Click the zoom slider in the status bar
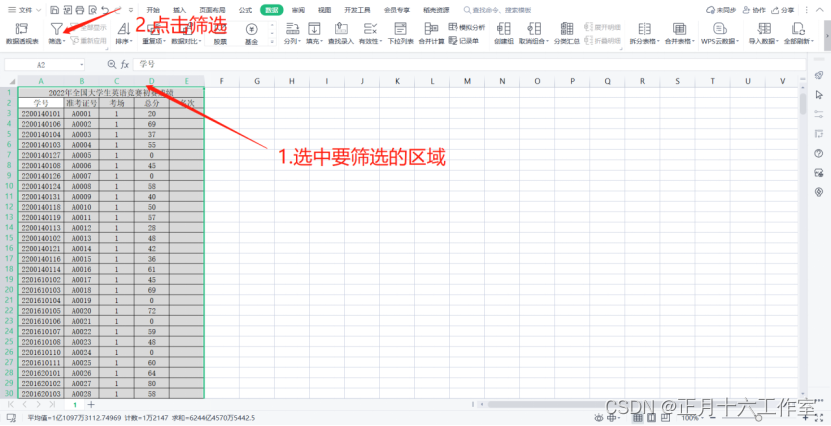The image size is (831, 426). click(758, 418)
